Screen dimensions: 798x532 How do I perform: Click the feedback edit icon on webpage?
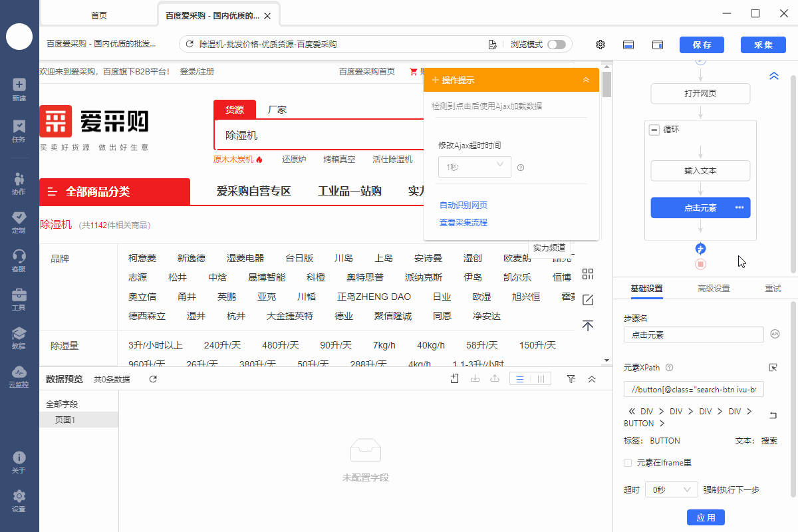[x=588, y=300]
